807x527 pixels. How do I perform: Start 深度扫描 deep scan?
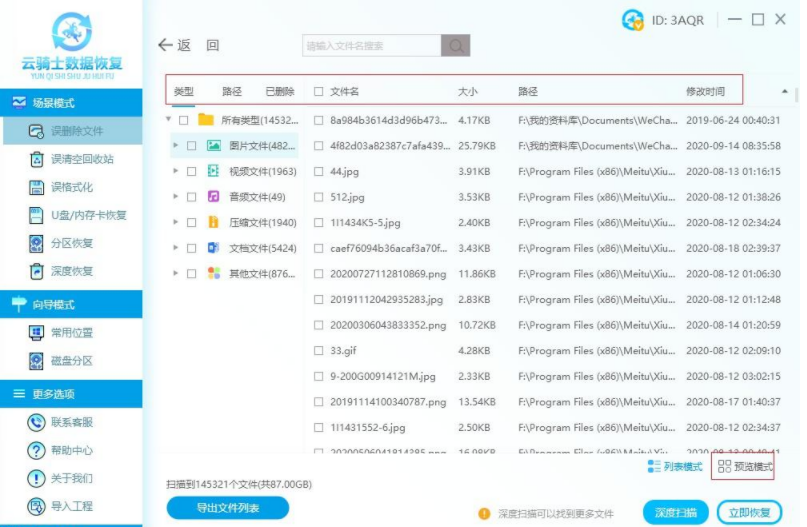click(676, 513)
